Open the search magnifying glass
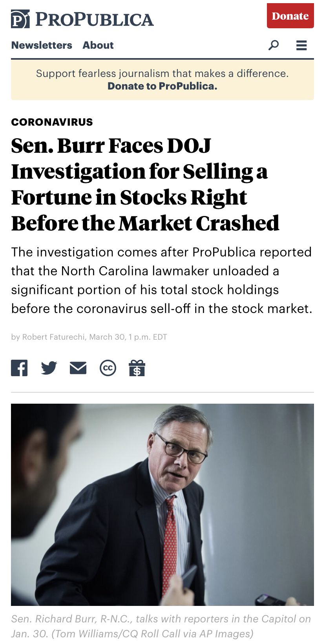The image size is (325, 644). coord(274,45)
